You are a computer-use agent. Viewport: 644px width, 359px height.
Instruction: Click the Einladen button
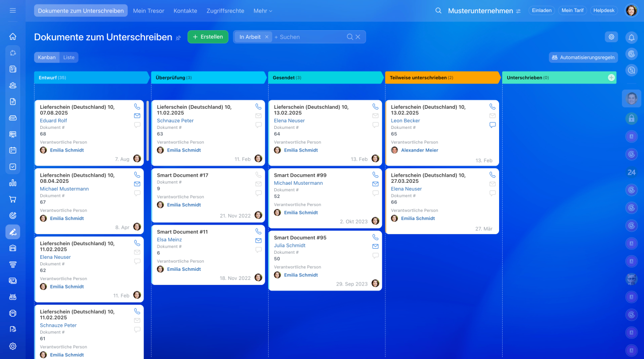click(541, 10)
